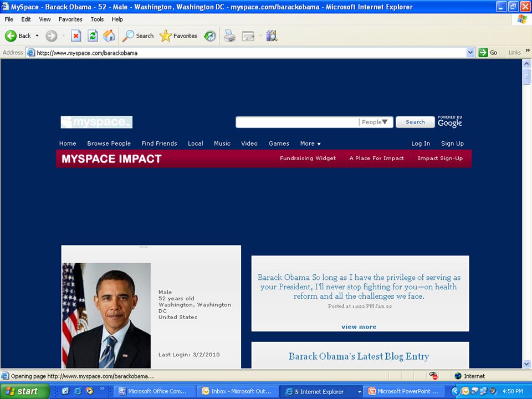
Task: Expand the address bar dropdown
Action: 470,53
